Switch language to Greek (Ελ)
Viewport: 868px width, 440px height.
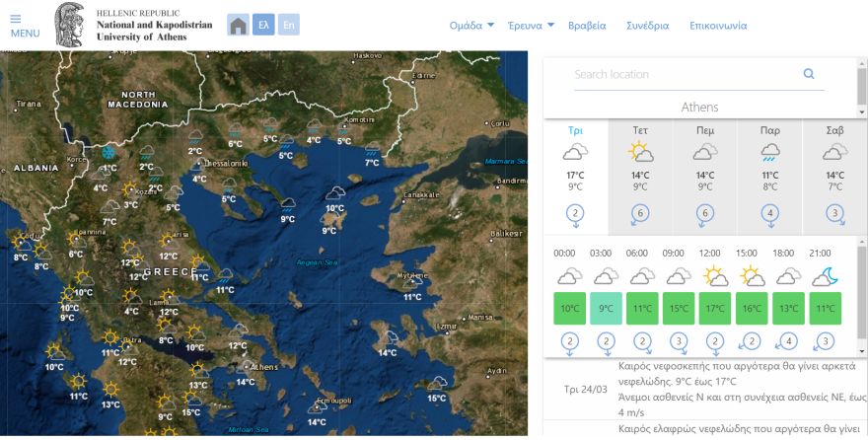263,26
